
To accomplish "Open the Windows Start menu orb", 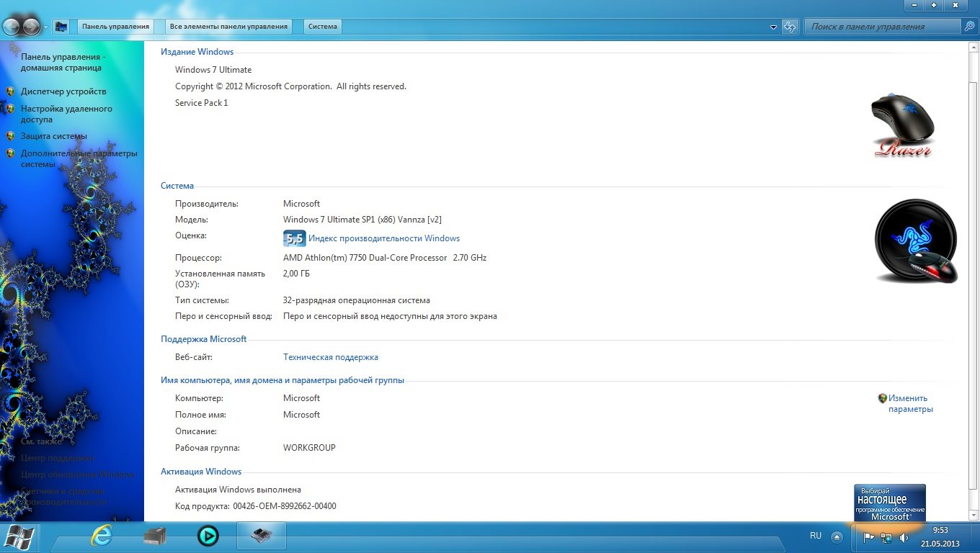I will (19, 536).
